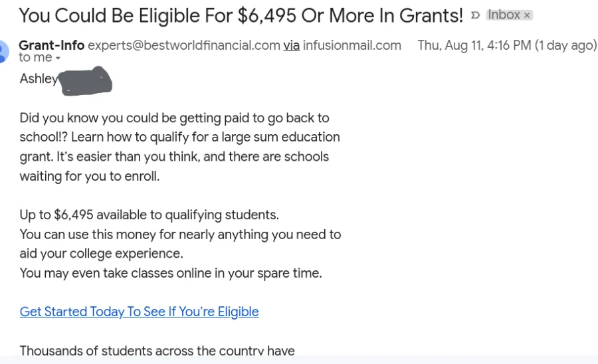This screenshot has width=598, height=364.
Task: Click the infusionmail.com domain text
Action: 352,45
